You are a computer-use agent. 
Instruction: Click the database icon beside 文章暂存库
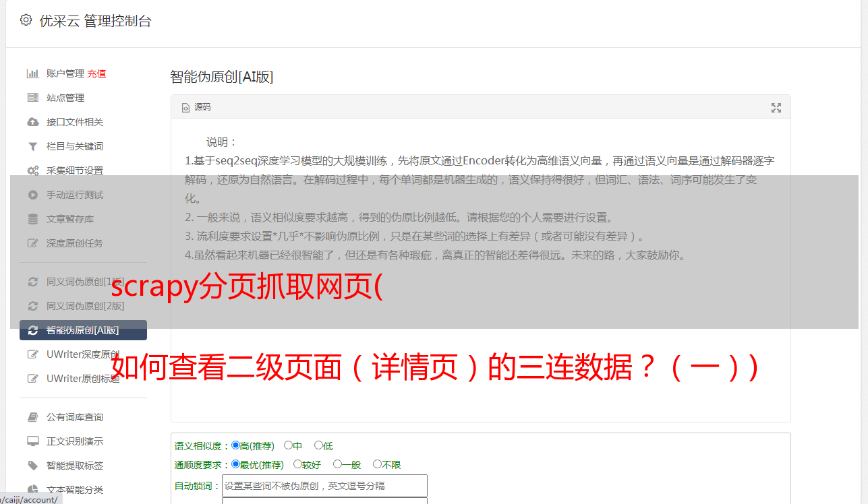(x=32, y=219)
